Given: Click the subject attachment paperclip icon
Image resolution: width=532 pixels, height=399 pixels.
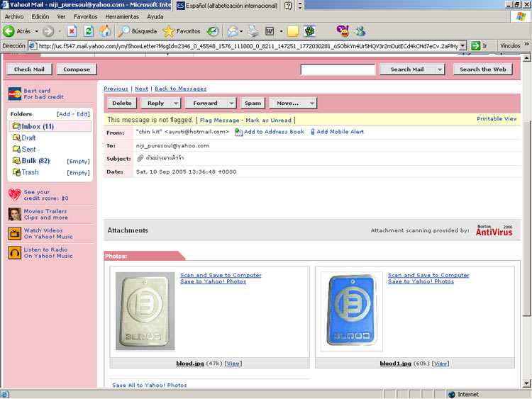Looking at the screenshot, I should [140, 158].
